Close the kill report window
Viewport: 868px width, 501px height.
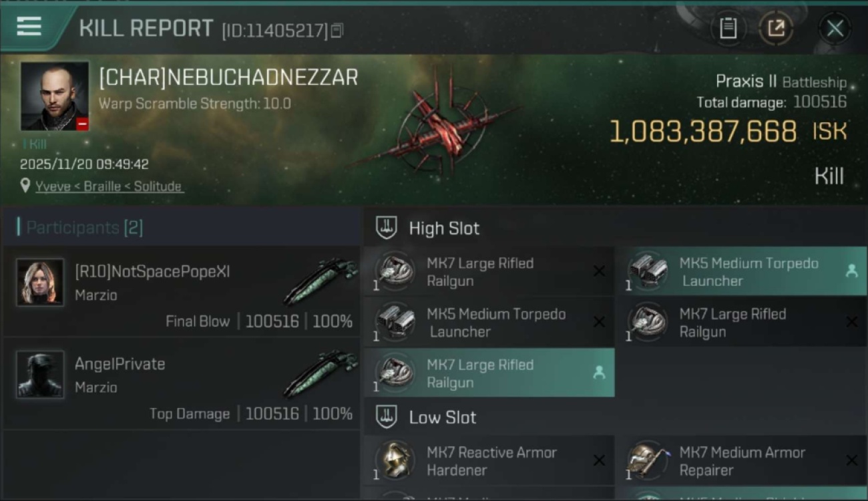pyautogui.click(x=835, y=28)
